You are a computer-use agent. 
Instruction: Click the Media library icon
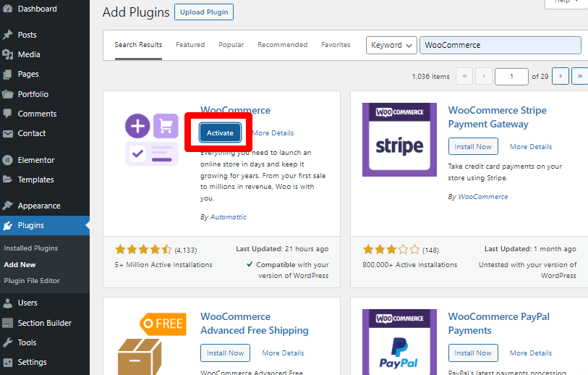tap(7, 54)
